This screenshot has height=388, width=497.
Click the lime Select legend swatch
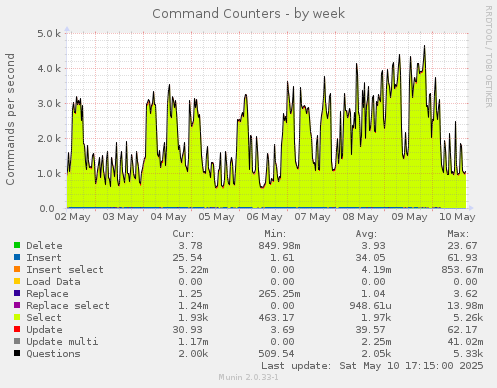click(x=17, y=317)
